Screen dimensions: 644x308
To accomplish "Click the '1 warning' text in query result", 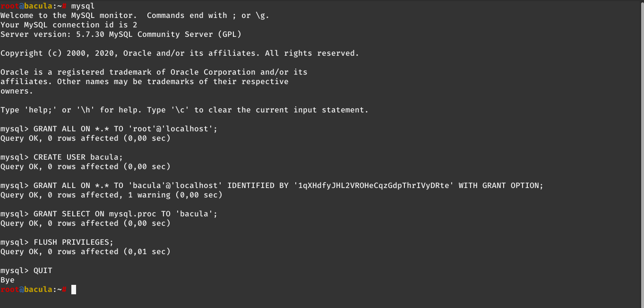I will coord(145,195).
